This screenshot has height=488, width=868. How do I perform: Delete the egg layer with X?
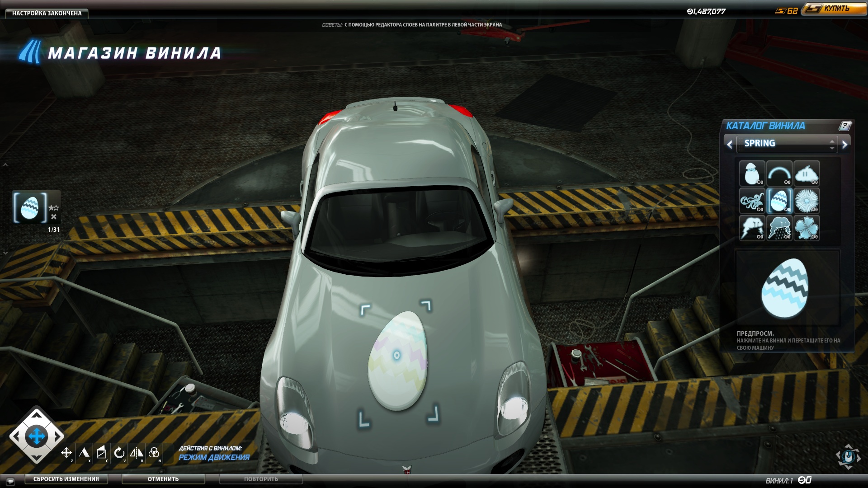(54, 217)
